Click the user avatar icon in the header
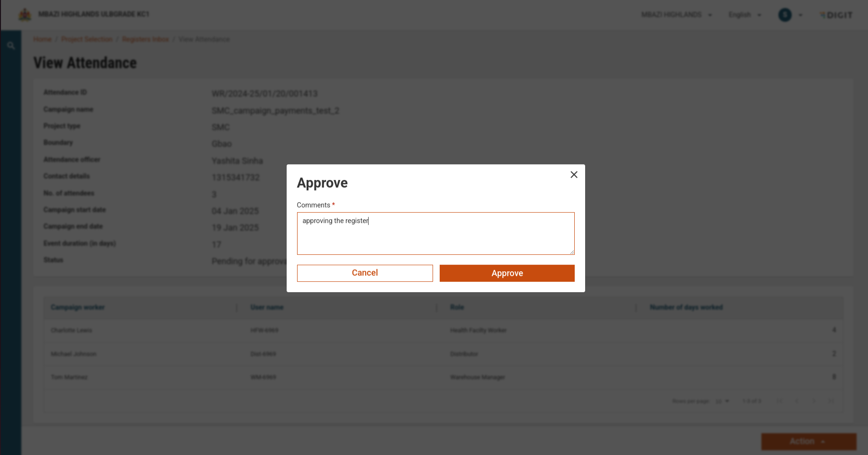Image resolution: width=868 pixels, height=455 pixels. point(785,15)
